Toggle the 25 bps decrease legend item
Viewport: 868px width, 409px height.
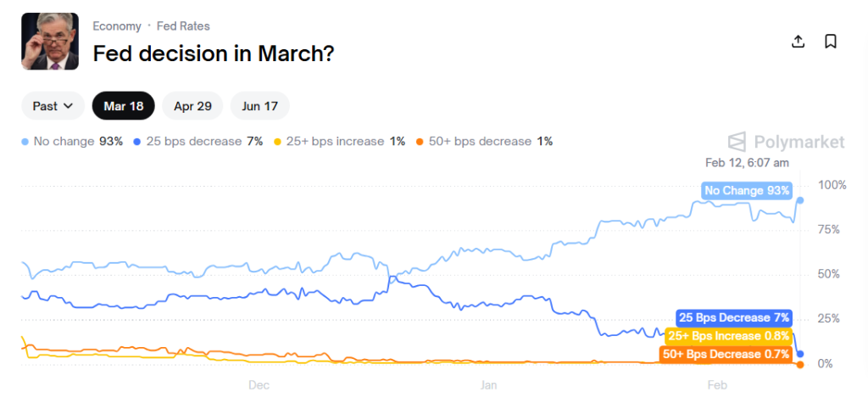[x=198, y=142]
